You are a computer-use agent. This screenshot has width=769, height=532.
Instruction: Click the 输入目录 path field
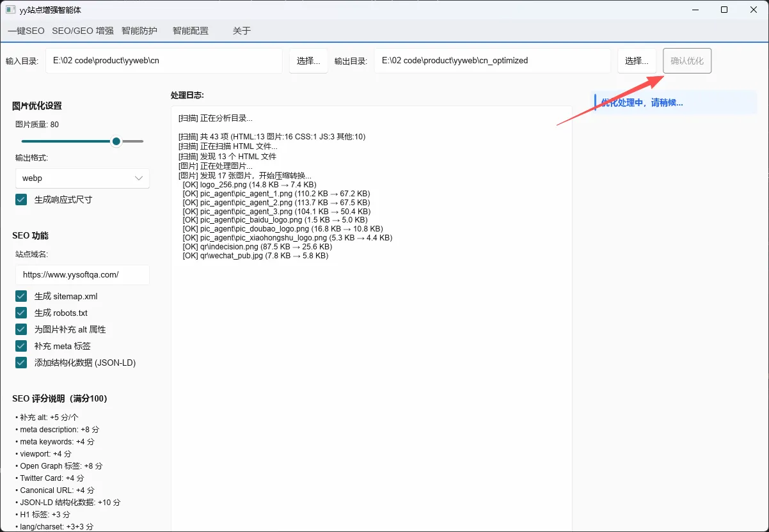pyautogui.click(x=164, y=61)
